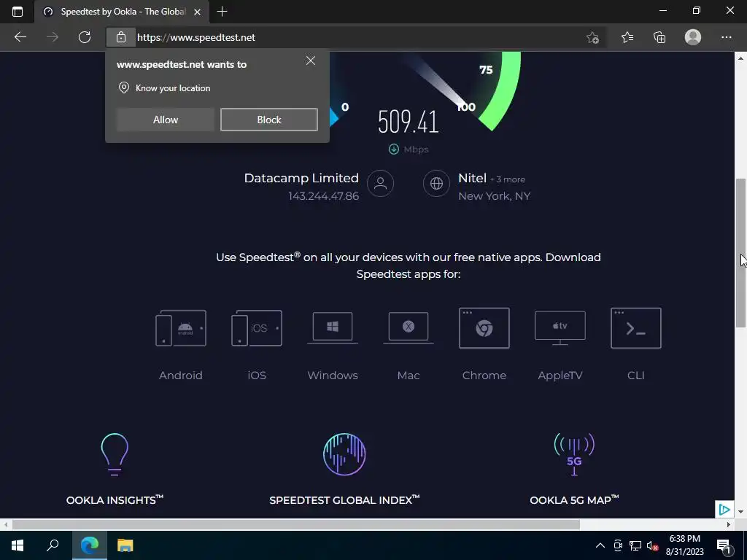
Task: Click the Speedtest Global Index icon
Action: click(x=344, y=454)
